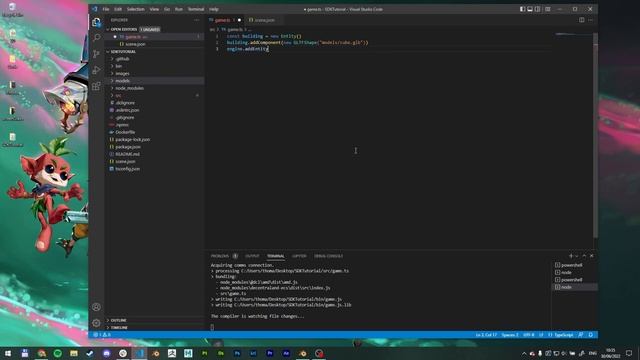Open the Terminal menu
The image size is (640, 360).
pyautogui.click(x=196, y=9)
